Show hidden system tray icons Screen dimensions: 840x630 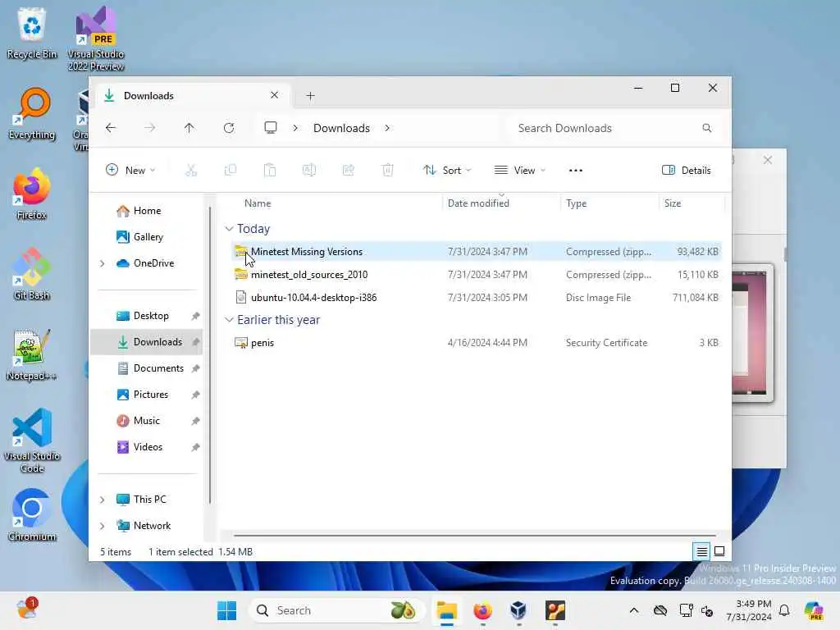[x=634, y=610]
